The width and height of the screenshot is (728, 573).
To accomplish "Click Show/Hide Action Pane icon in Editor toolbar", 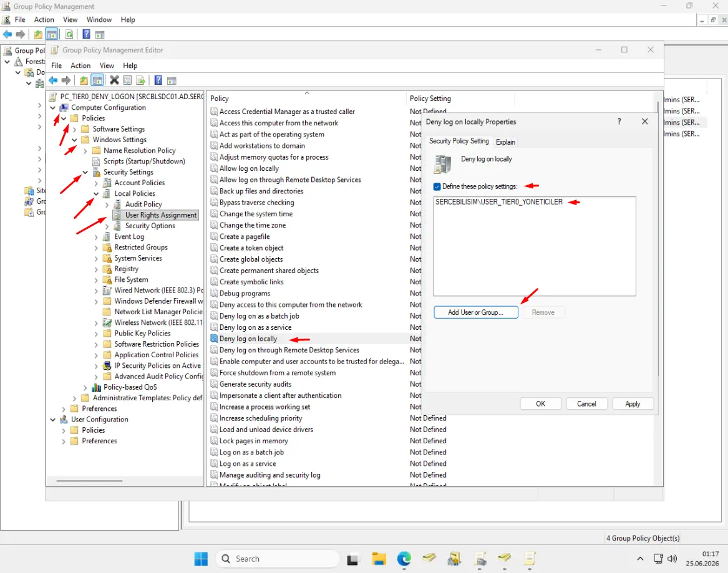I will [172, 80].
